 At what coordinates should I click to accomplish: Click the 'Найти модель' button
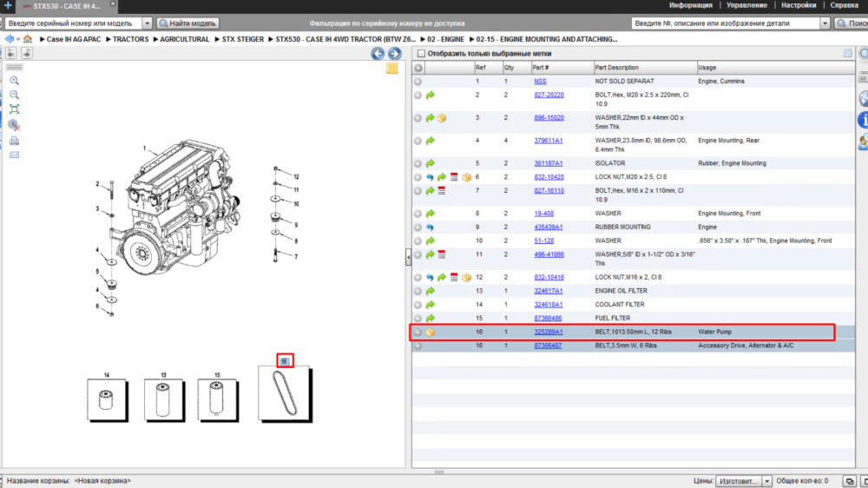(x=187, y=23)
